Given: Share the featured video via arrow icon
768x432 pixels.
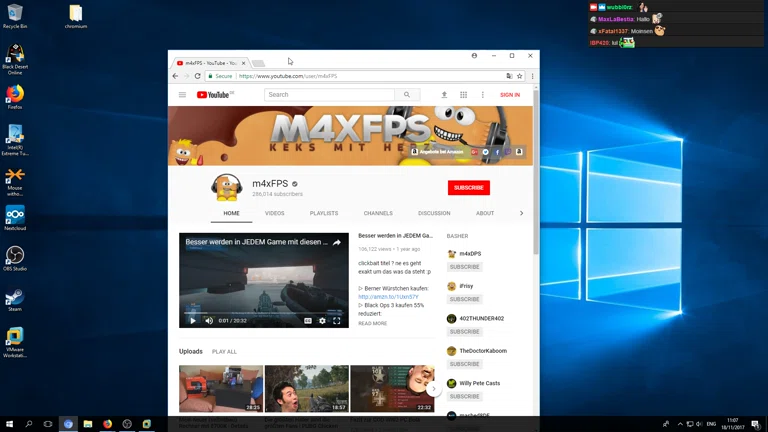Looking at the screenshot, I should point(337,242).
